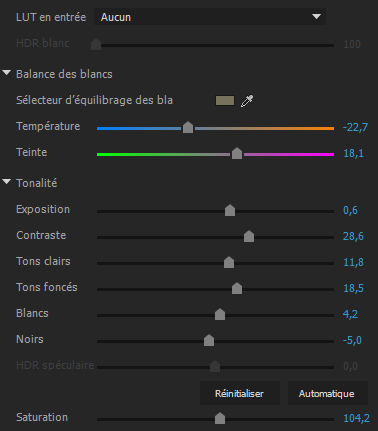Screen dimensions: 378x431
Task: Collapse the Balance des blancs section
Action: (6, 73)
